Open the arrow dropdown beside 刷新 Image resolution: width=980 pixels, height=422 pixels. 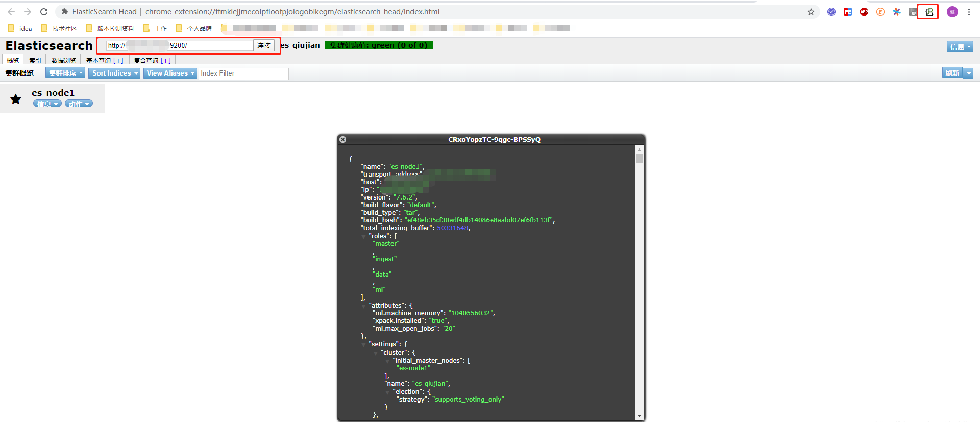[968, 73]
